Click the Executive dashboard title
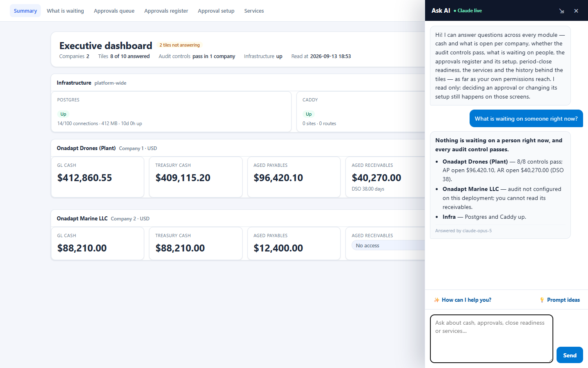Image resolution: width=588 pixels, height=368 pixels. click(106, 45)
